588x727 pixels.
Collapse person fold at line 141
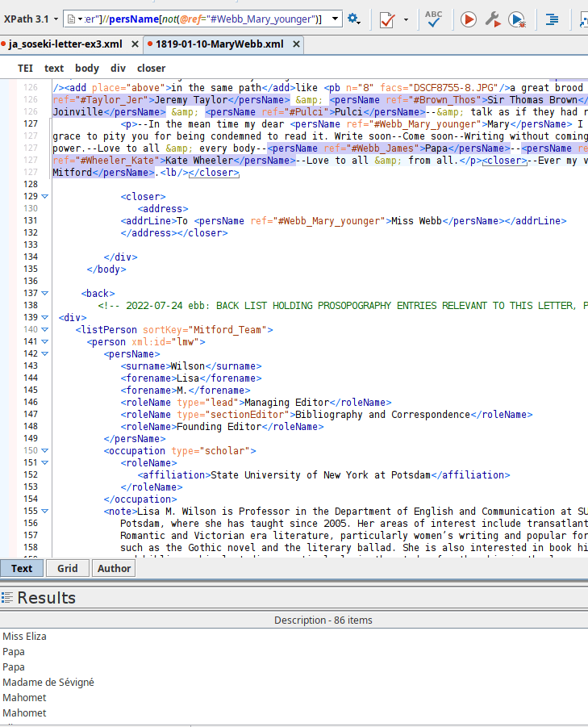pyautogui.click(x=45, y=341)
